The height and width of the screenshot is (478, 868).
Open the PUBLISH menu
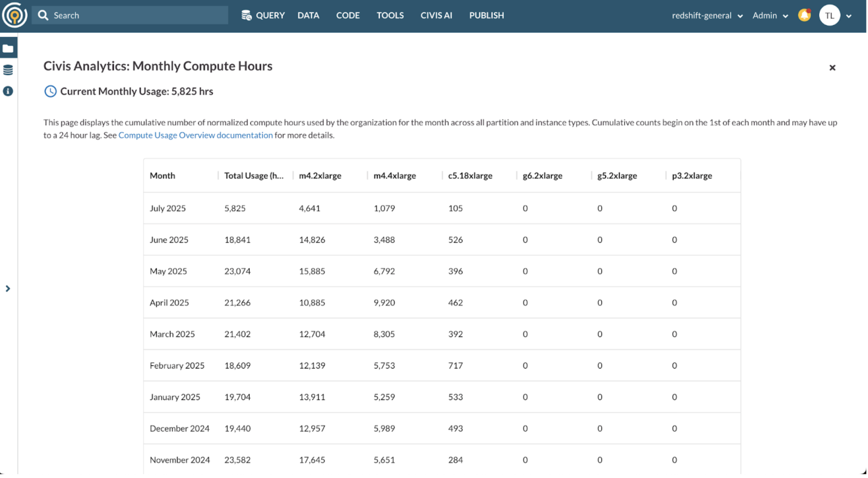tap(487, 15)
